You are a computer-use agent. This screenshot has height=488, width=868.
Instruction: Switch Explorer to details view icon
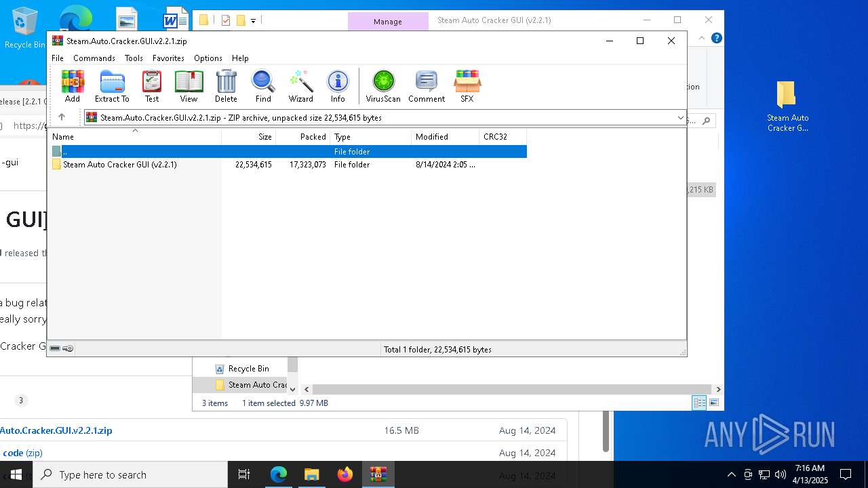point(699,403)
